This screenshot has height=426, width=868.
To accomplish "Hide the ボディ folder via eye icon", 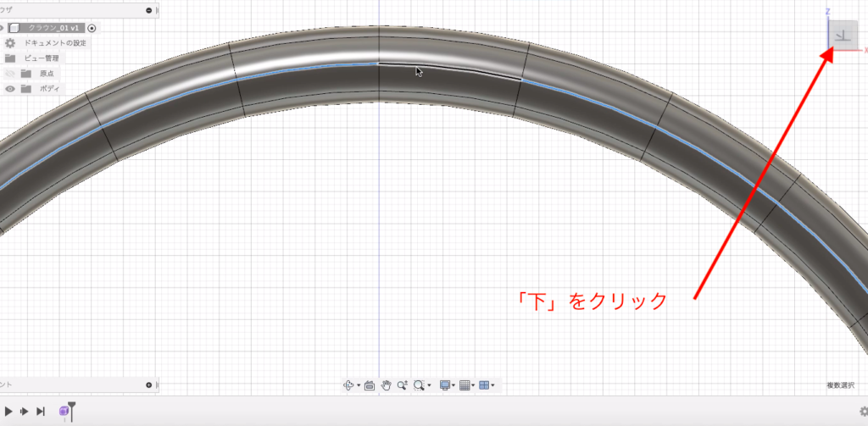I will pos(10,89).
